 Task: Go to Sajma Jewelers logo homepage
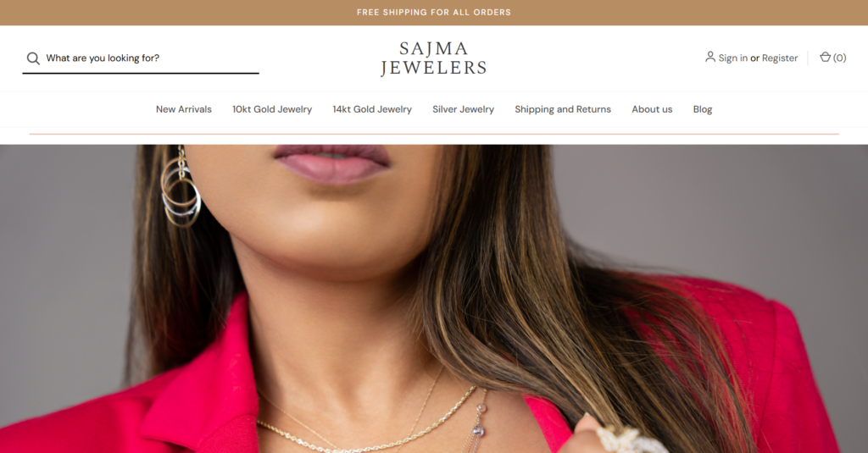(433, 58)
